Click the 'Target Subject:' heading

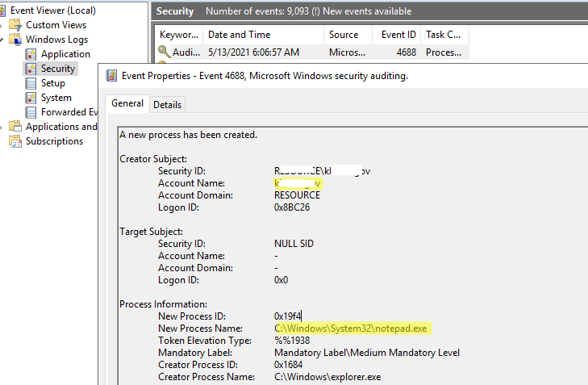pyautogui.click(x=151, y=232)
